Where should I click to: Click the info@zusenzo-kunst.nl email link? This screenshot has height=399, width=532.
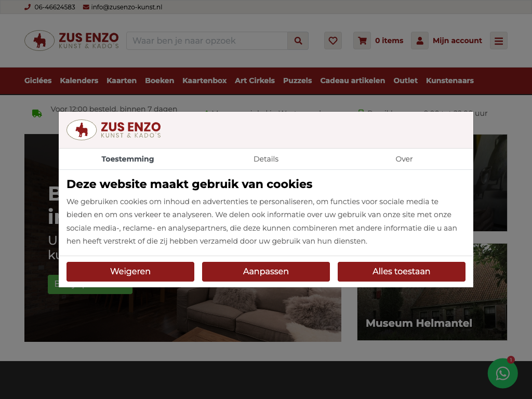click(x=127, y=7)
